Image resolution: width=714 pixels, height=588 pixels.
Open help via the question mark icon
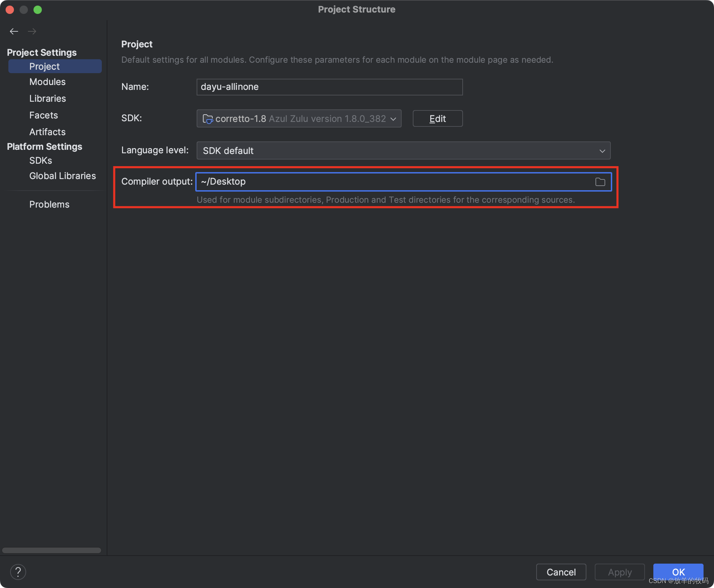(18, 572)
